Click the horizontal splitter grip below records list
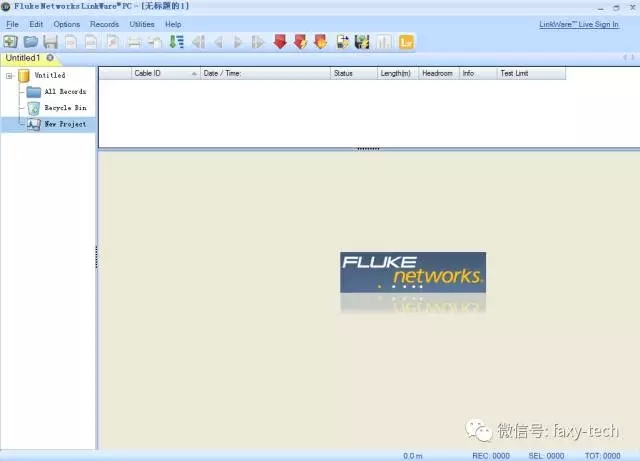Image resolution: width=640 pixels, height=461 pixels. tap(368, 149)
